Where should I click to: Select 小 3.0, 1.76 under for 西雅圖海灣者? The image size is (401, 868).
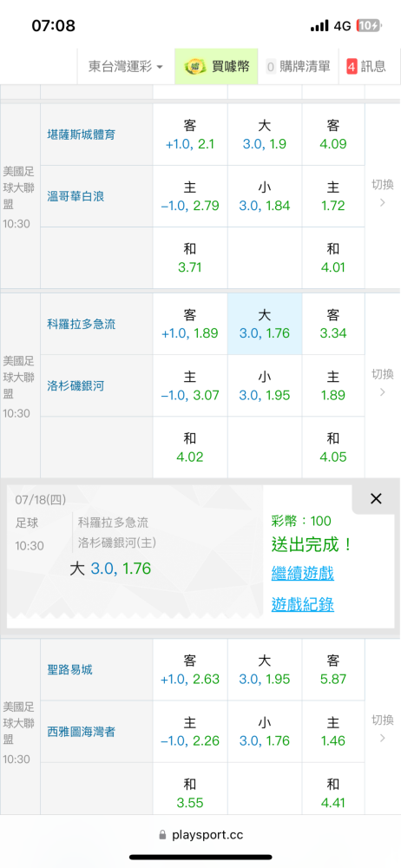click(x=265, y=731)
